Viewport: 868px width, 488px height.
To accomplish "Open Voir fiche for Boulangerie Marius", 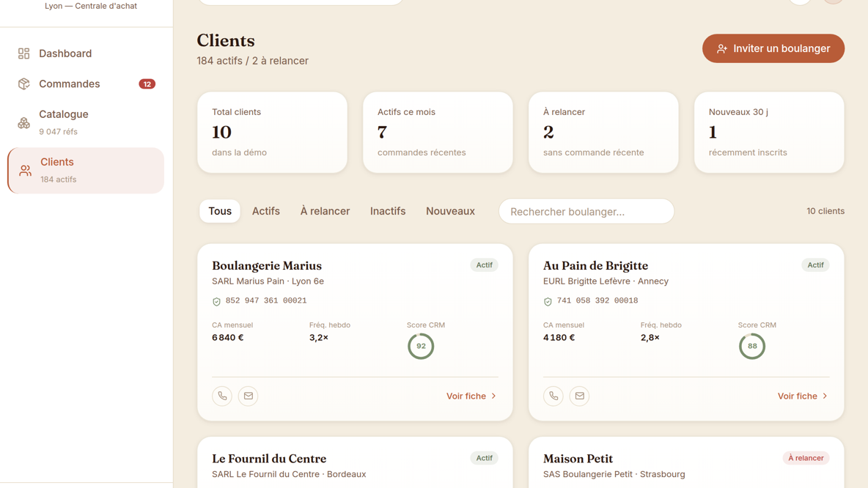I will [471, 396].
